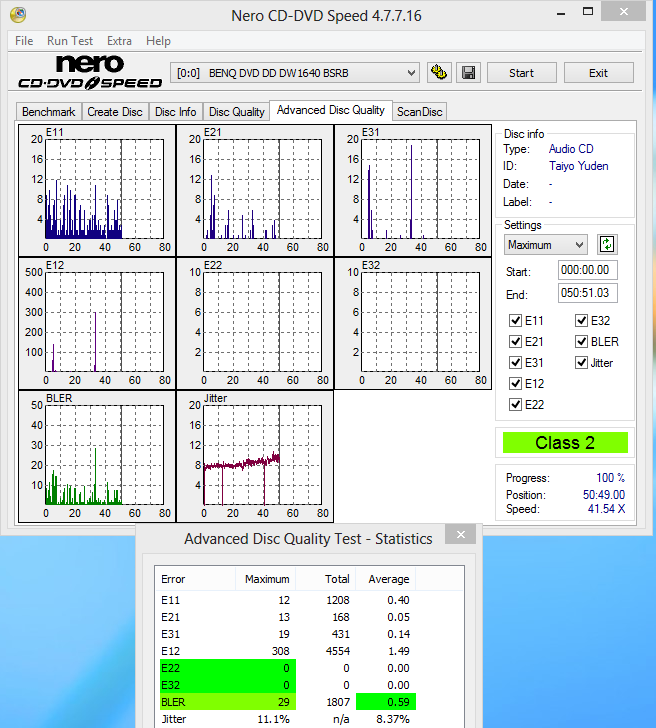Click the Average column header in Statistics

(386, 579)
